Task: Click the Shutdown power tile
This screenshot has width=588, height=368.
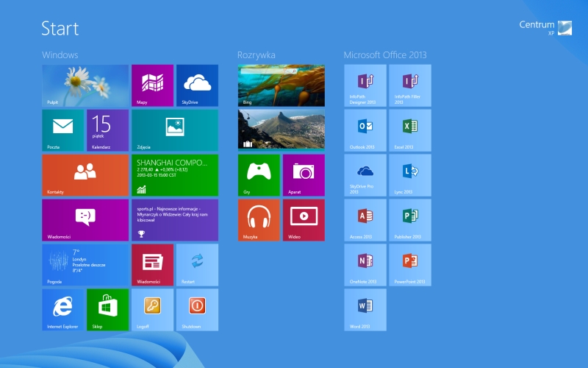Action: click(197, 310)
